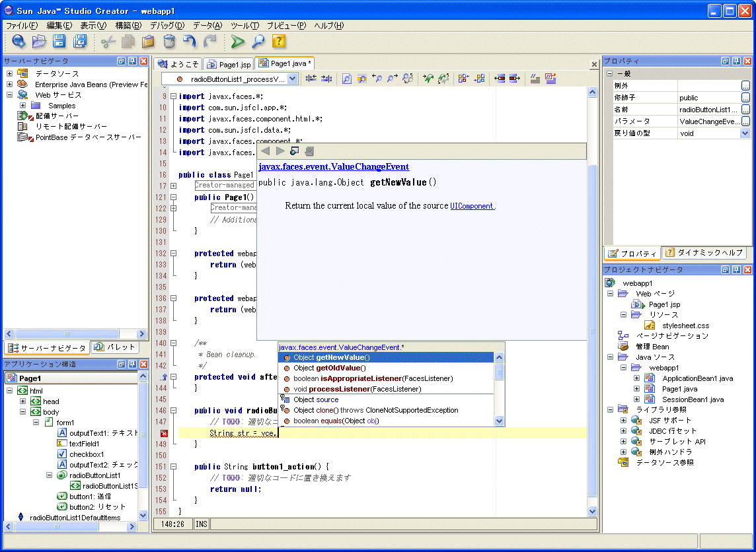Open the 戻り値の型 void dropdown
Image resolution: width=756 pixels, height=552 pixels.
[x=745, y=133]
